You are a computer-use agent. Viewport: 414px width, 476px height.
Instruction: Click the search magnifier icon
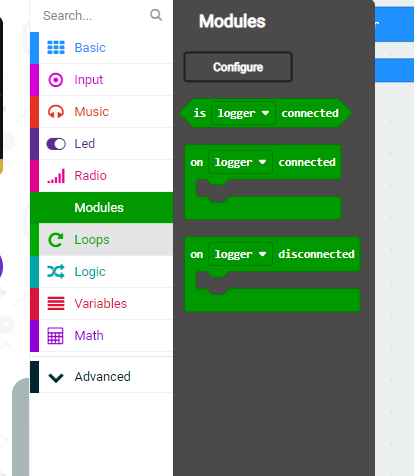coord(156,15)
